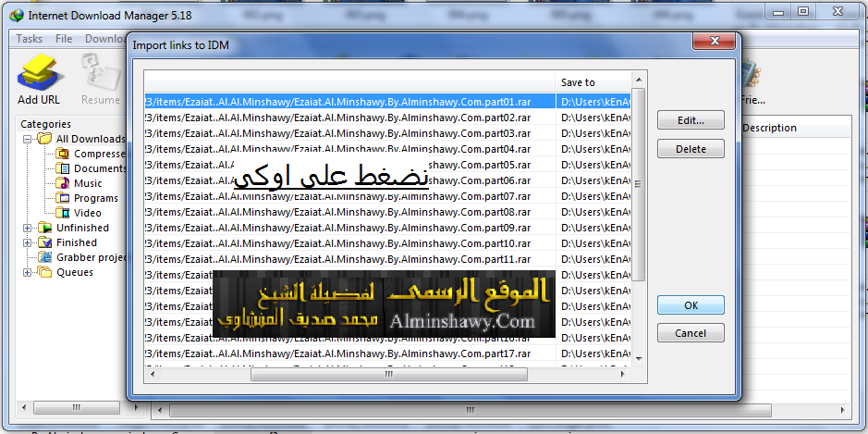Select the Programs category icon

point(63,198)
